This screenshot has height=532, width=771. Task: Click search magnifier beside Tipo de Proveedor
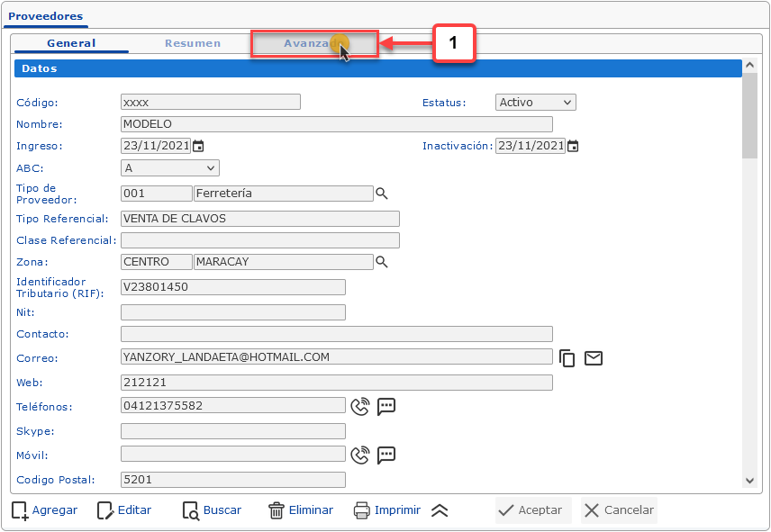[382, 194]
